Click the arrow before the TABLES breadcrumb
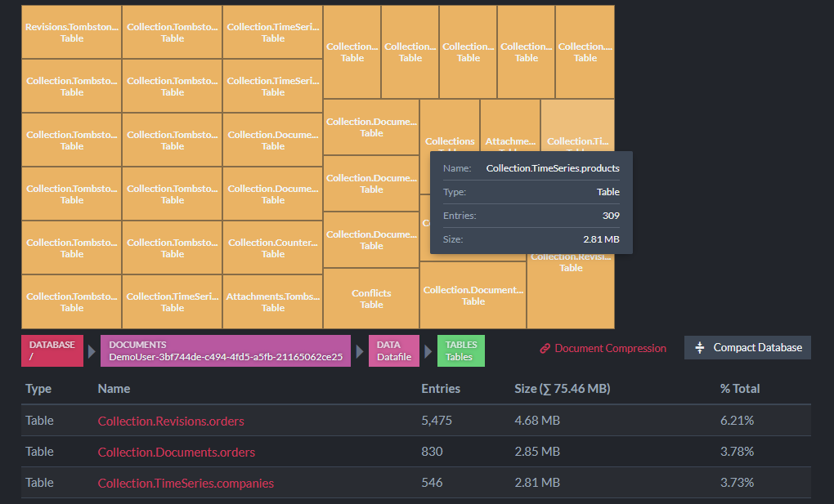Screen dimensions: 834x504 428,351
